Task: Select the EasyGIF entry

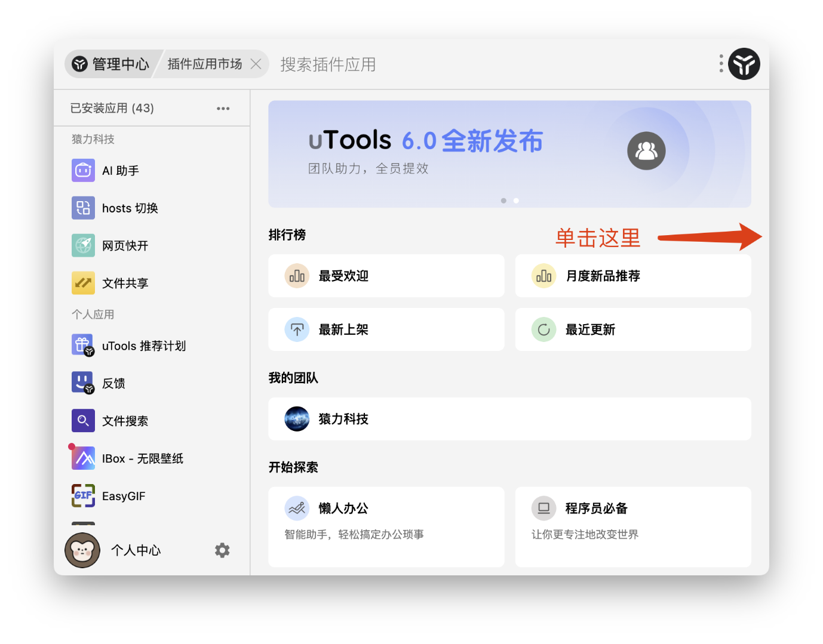Action: click(x=152, y=495)
